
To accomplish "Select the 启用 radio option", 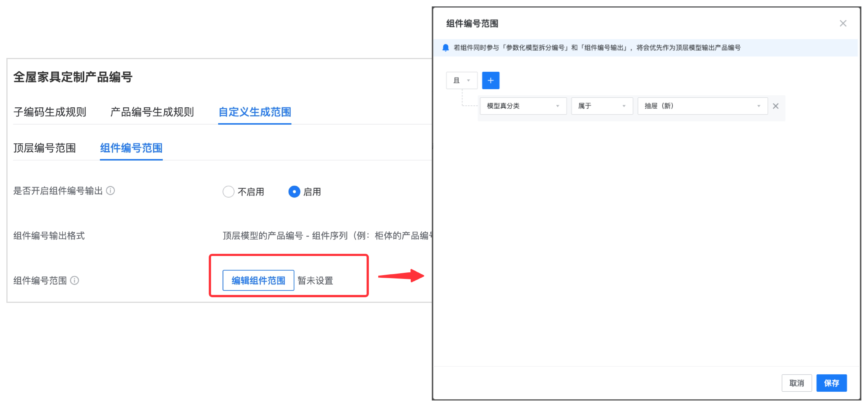I will click(x=294, y=192).
